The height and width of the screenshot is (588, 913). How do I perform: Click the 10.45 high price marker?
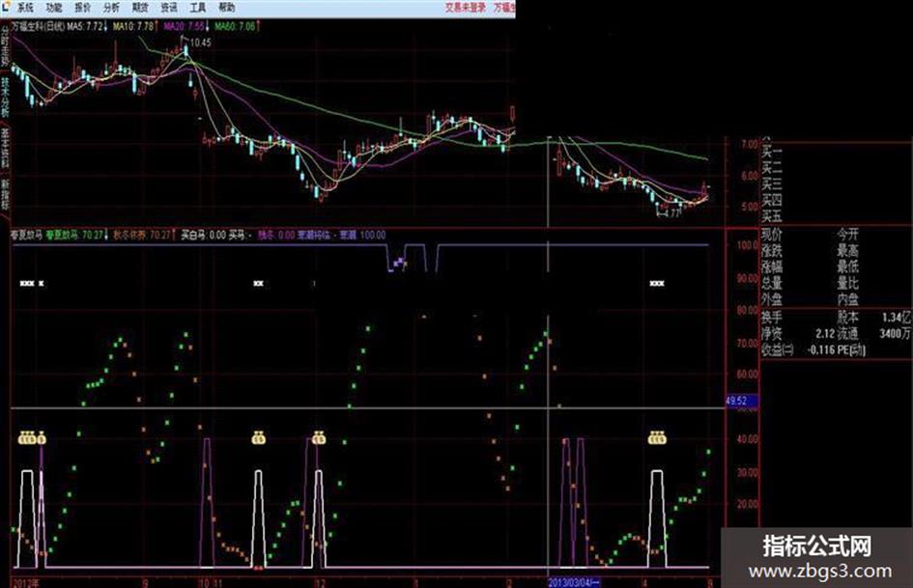(x=200, y=42)
